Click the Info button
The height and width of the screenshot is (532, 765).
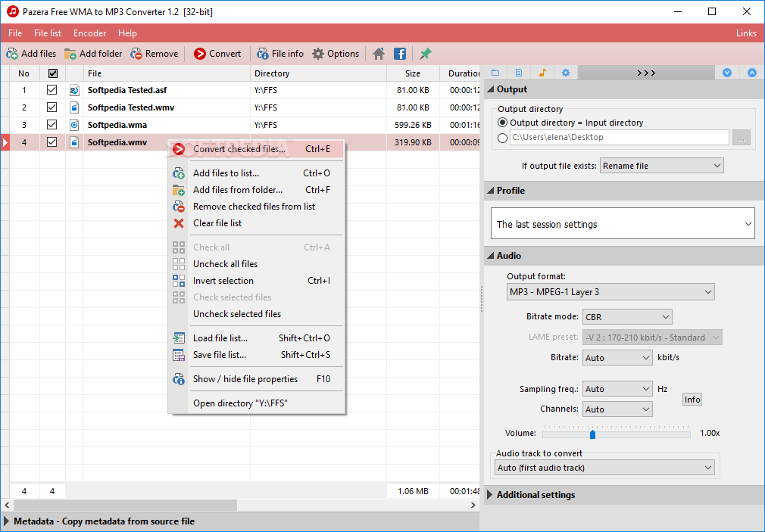tap(692, 400)
